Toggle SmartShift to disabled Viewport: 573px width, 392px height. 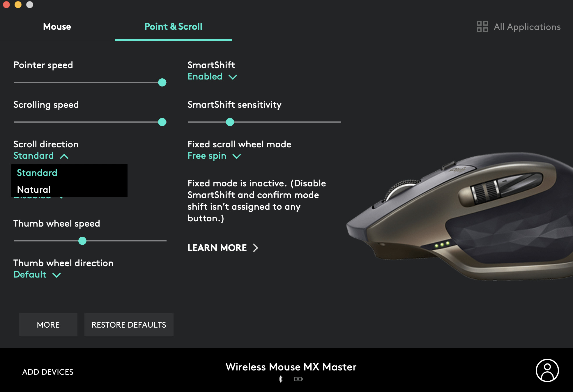pos(212,77)
